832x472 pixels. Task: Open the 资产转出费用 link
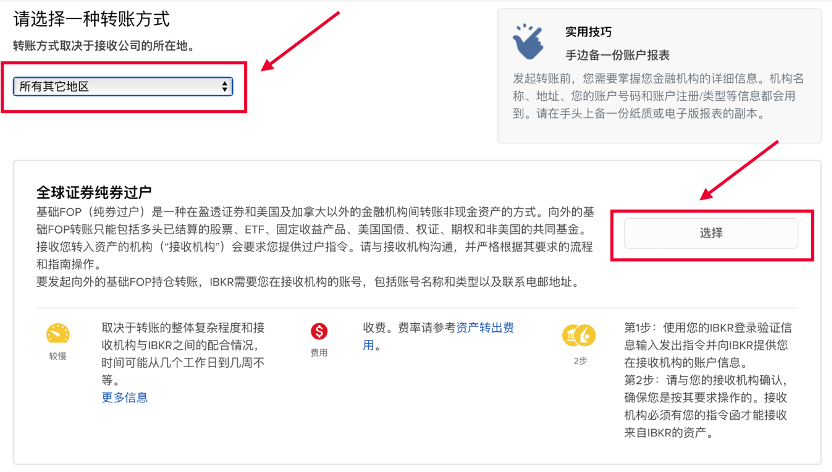[438, 336]
